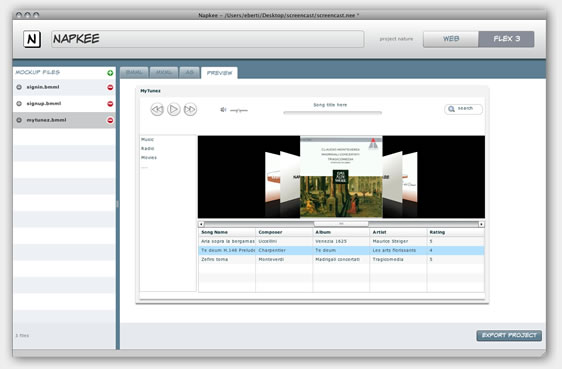Switch to the MXML tab
562x369 pixels.
164,72
